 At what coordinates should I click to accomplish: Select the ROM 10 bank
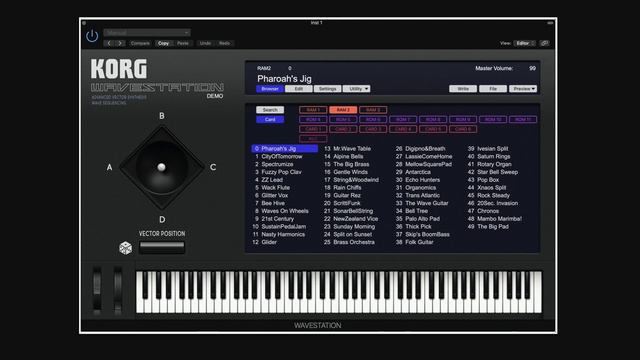[493, 120]
